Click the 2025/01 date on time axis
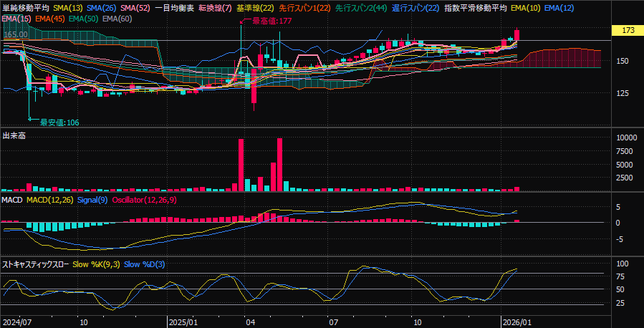 182,322
